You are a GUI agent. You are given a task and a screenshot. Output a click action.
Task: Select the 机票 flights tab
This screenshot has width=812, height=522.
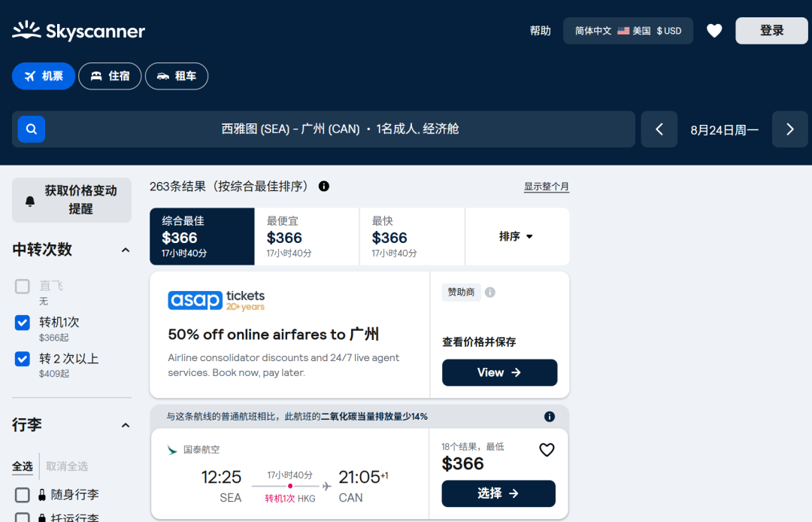click(44, 76)
